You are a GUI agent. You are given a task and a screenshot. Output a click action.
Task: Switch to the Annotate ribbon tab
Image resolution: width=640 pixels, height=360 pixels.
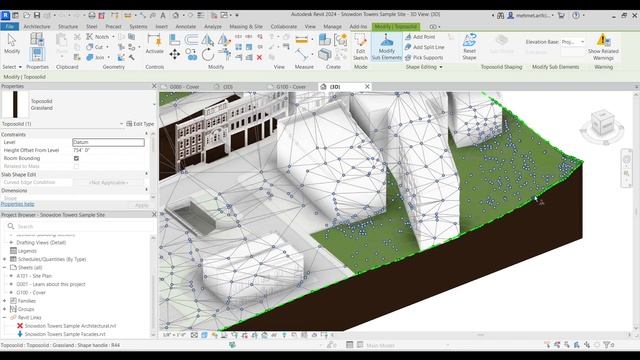[x=186, y=27]
